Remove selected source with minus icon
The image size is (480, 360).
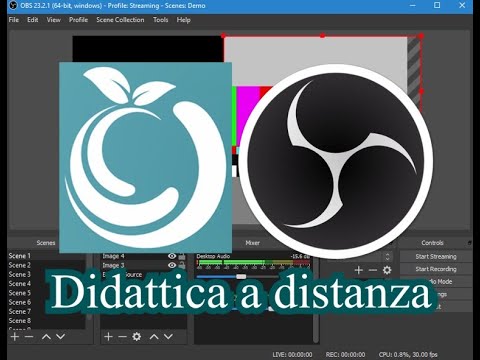pyautogui.click(x=122, y=337)
